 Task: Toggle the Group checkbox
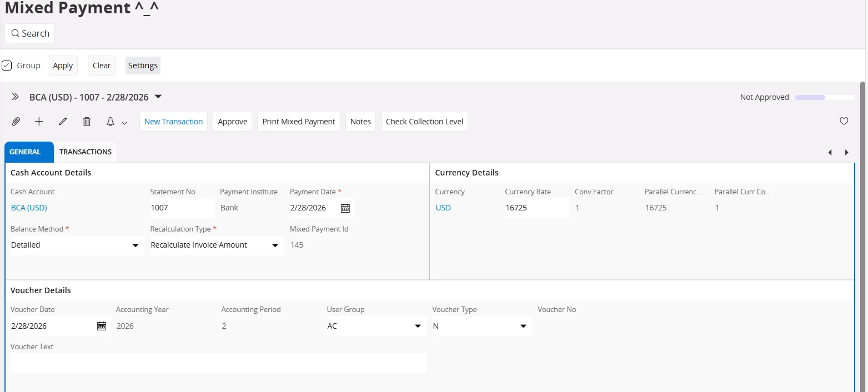pos(7,66)
